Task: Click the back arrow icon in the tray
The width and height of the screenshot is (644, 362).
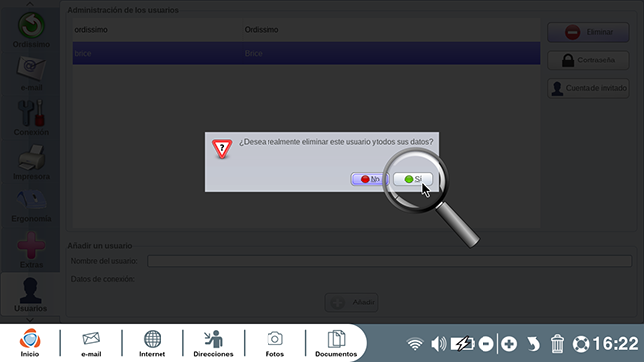Action: point(533,344)
